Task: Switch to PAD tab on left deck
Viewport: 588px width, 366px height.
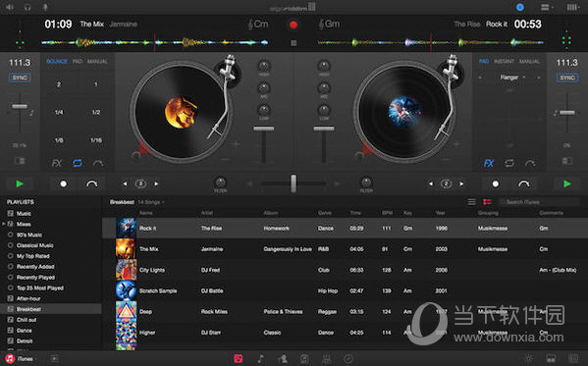Action: 78,61
